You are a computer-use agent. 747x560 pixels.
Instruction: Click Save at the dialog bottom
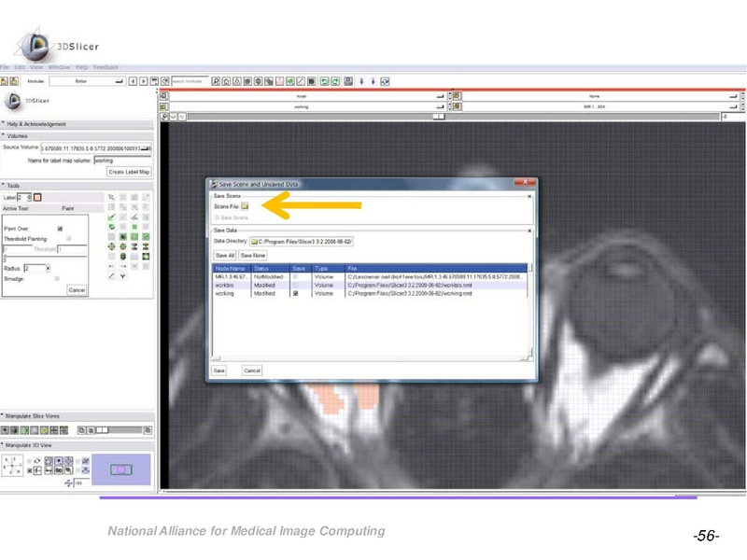[x=219, y=371]
